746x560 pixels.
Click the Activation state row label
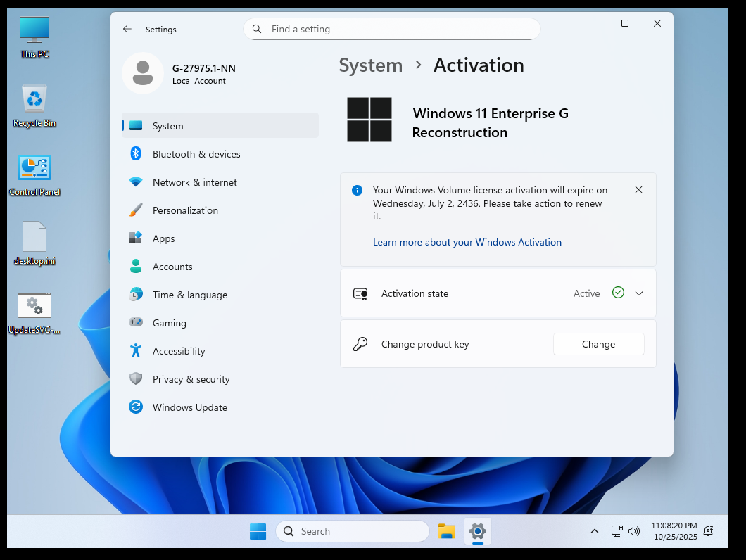[415, 293]
